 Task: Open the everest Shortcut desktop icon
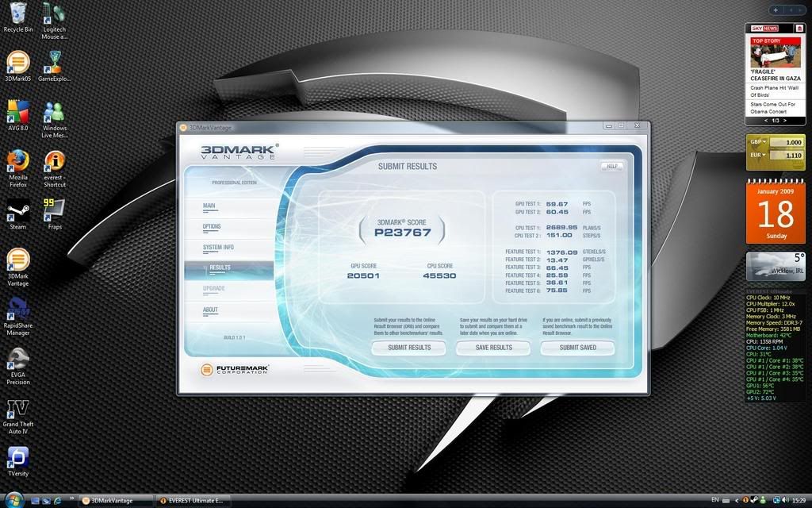tap(54, 168)
